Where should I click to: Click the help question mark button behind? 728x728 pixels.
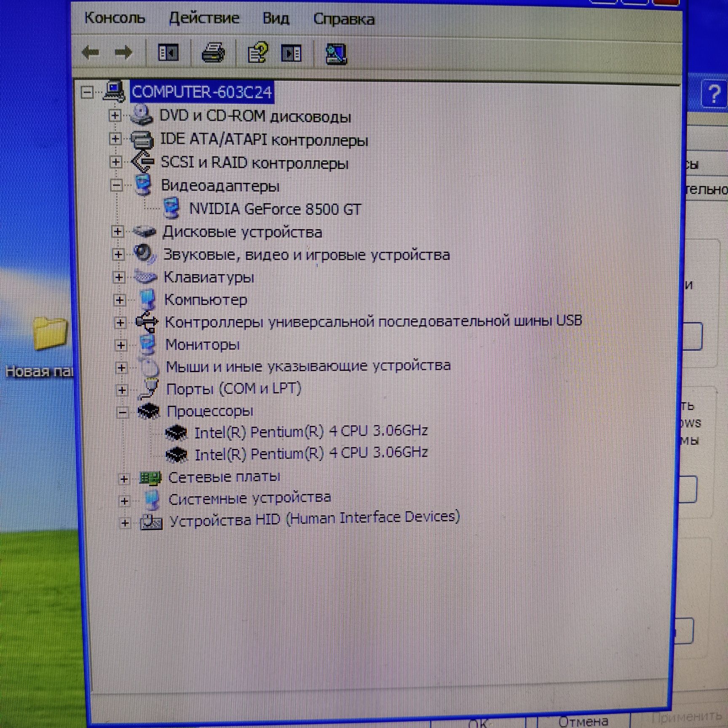[714, 94]
